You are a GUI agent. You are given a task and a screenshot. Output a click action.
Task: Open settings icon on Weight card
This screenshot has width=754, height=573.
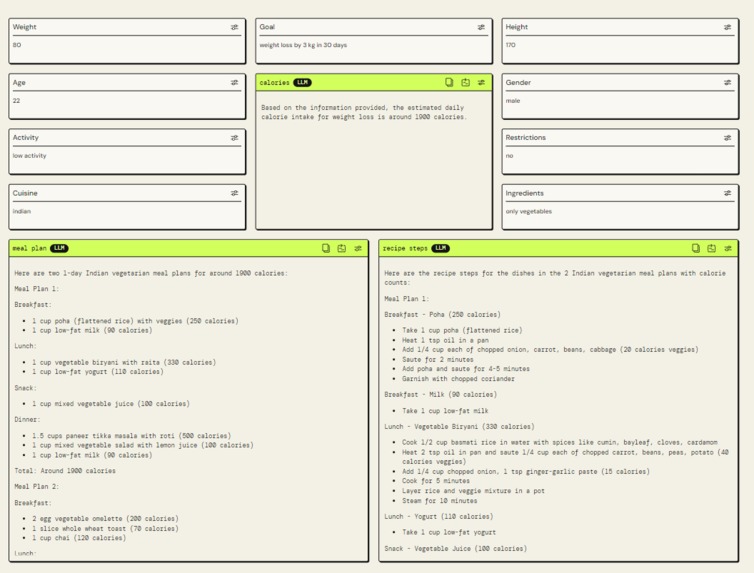234,27
